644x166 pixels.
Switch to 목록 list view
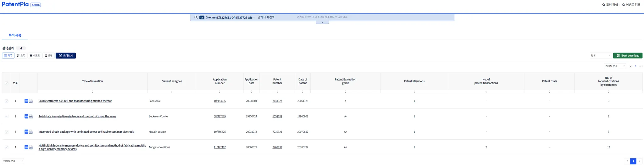click(x=8, y=56)
